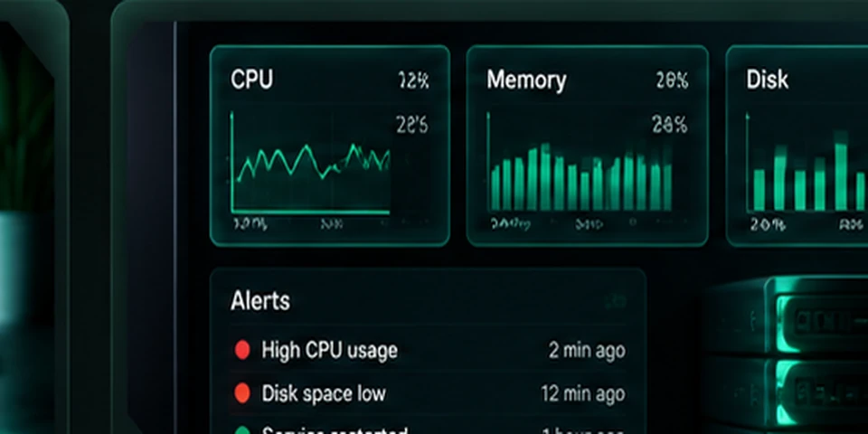Select the Disk space low alert
This screenshot has height=434, width=868.
[x=324, y=393]
